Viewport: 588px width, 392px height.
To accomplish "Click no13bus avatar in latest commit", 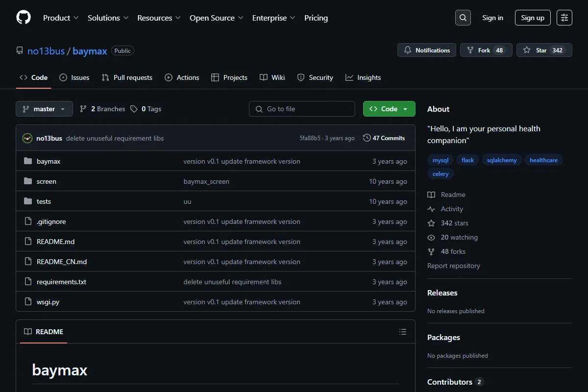I will point(27,138).
